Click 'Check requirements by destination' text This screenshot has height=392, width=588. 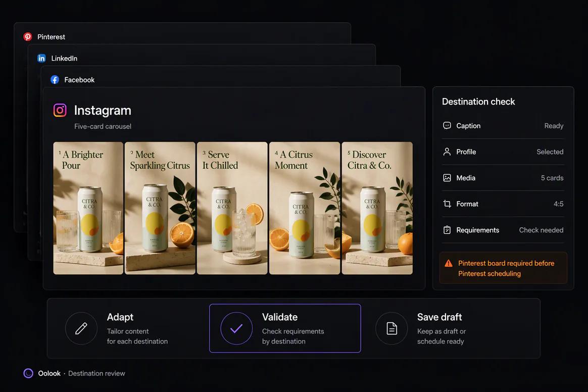tap(293, 336)
